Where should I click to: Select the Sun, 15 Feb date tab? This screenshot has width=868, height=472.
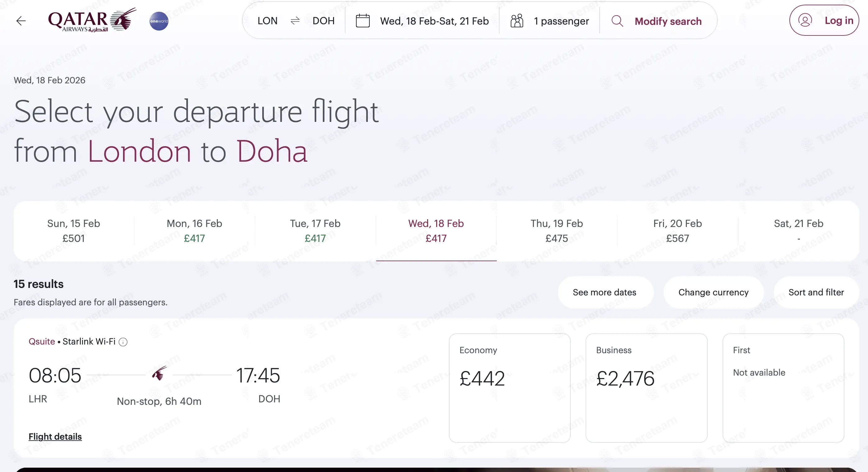(73, 231)
